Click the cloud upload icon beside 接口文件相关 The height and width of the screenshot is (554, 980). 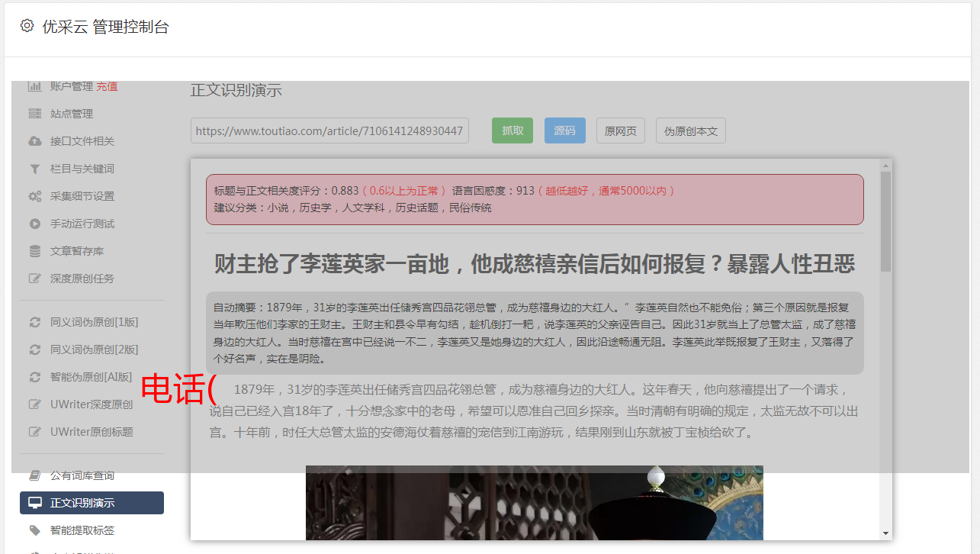click(34, 141)
